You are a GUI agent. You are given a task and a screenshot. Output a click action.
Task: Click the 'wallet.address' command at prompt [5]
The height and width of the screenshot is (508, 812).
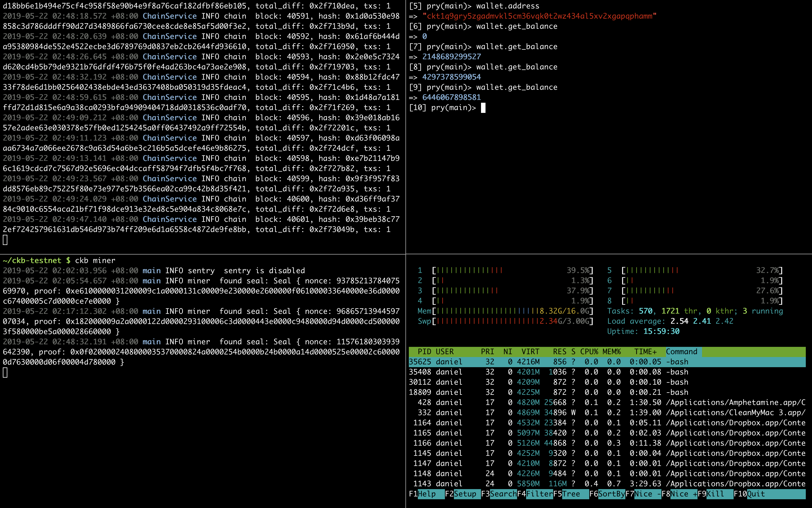508,6
